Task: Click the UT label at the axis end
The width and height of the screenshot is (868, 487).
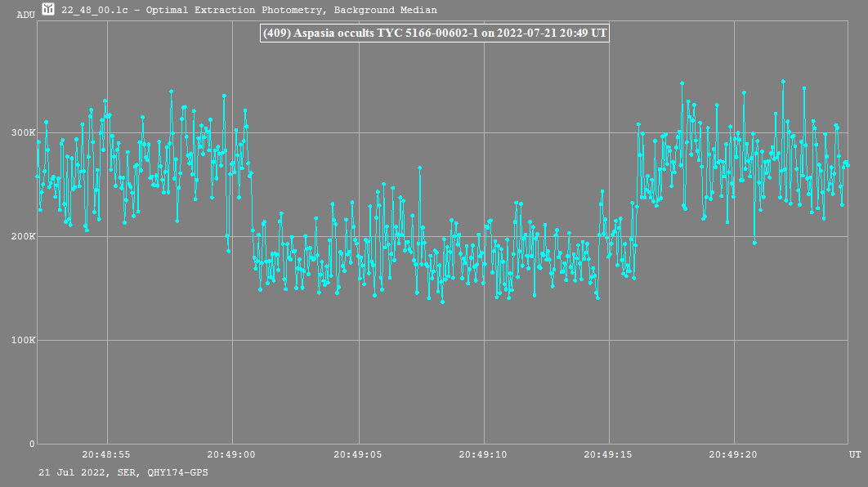Action: tap(854, 453)
